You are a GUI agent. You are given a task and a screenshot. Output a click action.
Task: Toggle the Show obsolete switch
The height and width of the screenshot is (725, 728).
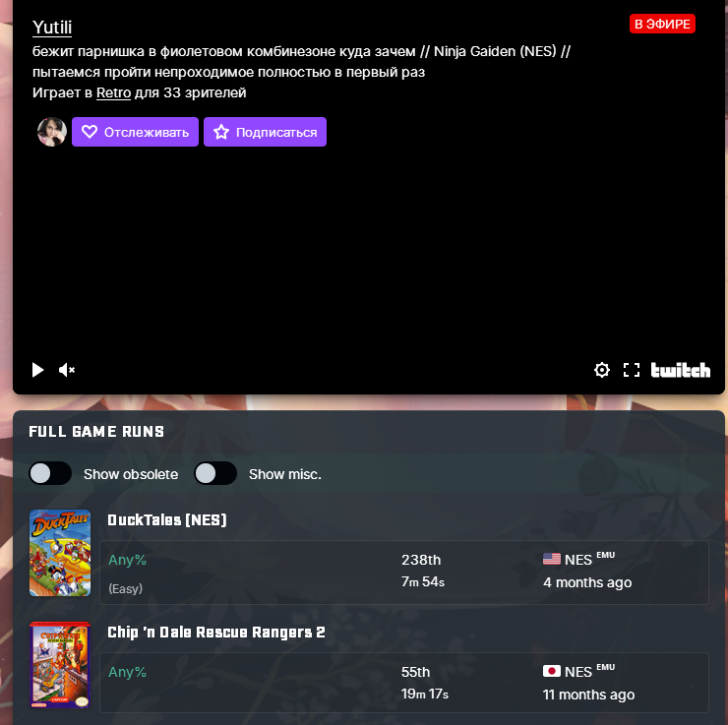click(x=50, y=473)
